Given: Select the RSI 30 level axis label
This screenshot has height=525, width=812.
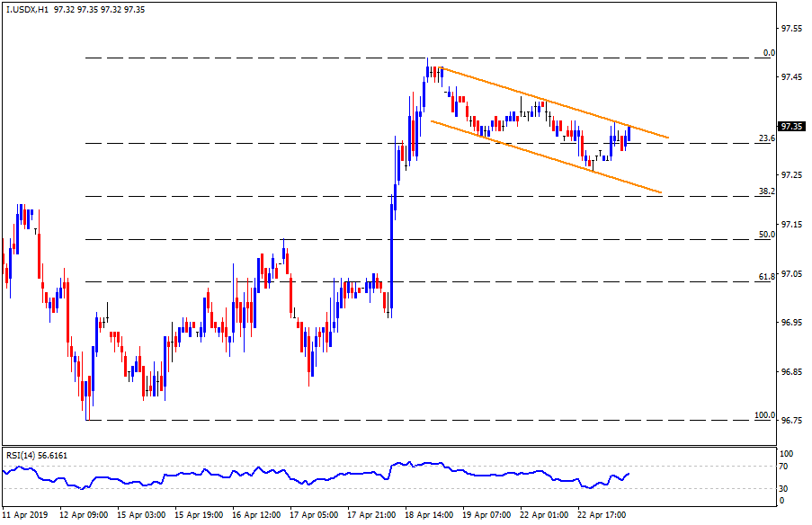Looking at the screenshot, I should click(x=784, y=488).
